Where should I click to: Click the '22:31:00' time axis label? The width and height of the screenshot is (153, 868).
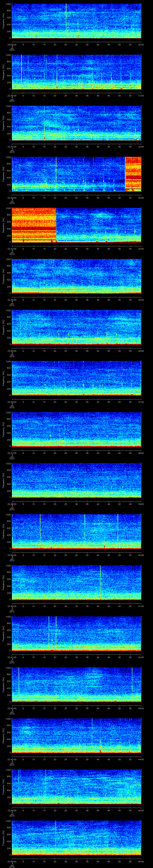click(x=12, y=146)
